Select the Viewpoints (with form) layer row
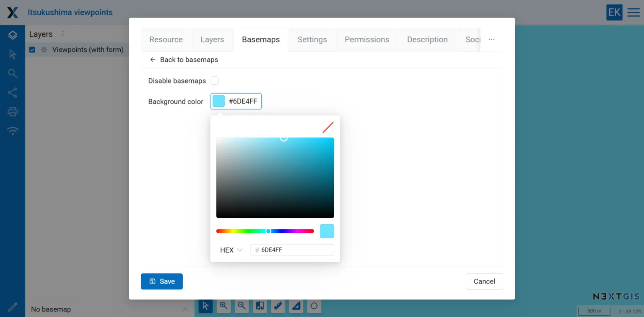The image size is (644, 317). (x=77, y=50)
